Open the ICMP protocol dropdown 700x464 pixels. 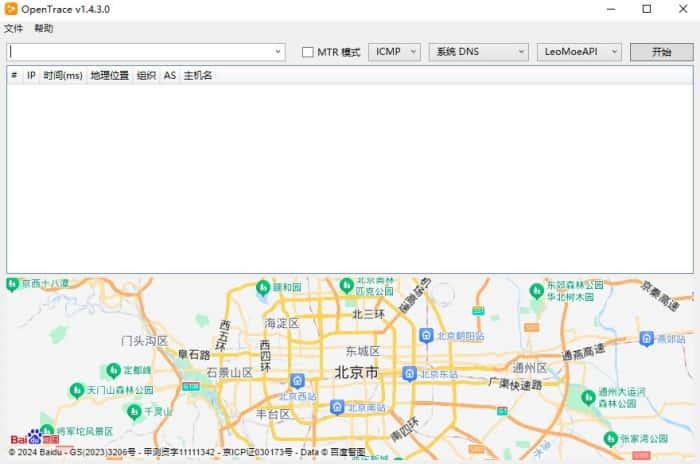click(394, 52)
